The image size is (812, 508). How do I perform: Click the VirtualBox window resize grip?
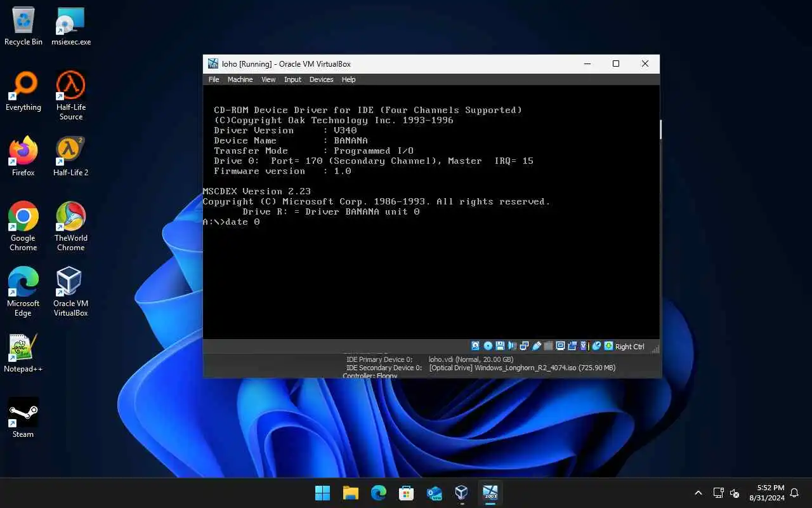[x=655, y=349]
